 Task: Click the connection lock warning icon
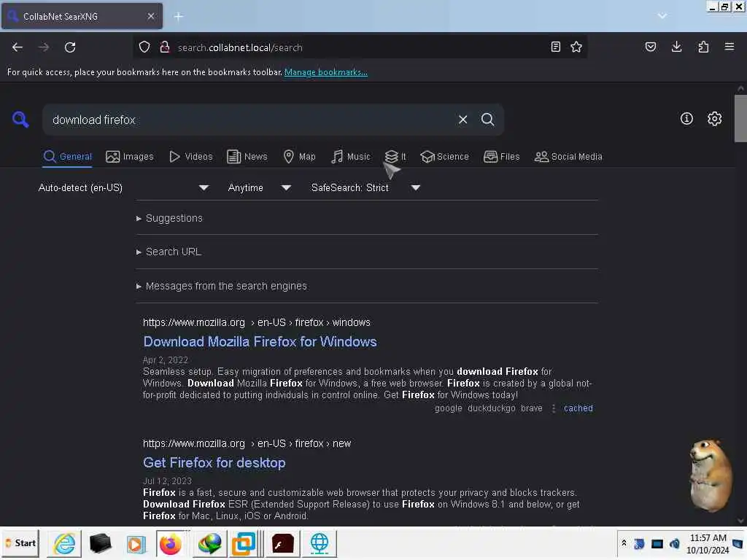(x=165, y=47)
